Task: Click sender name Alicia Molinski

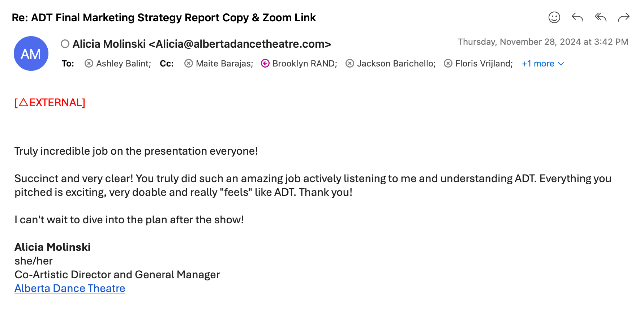Action: [x=109, y=44]
